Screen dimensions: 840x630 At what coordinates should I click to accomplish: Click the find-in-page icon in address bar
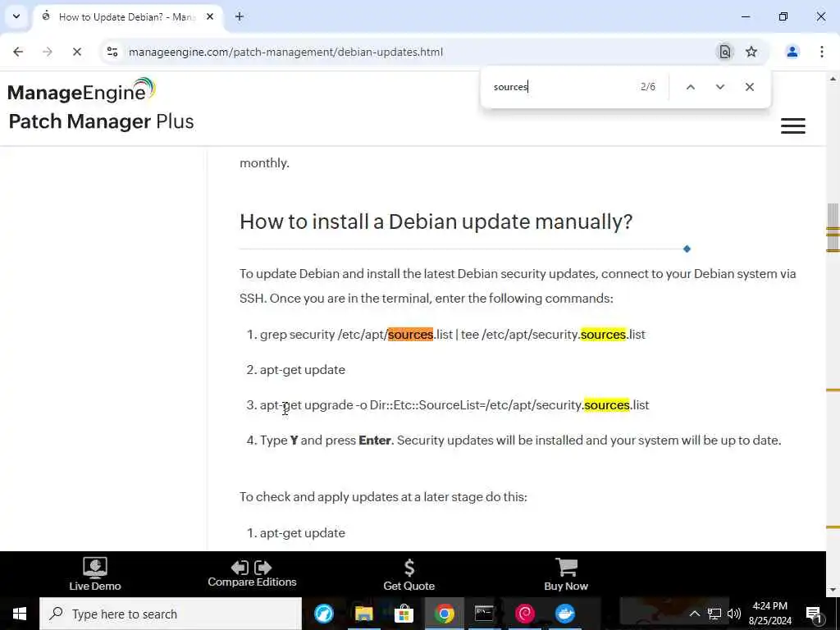pos(725,52)
